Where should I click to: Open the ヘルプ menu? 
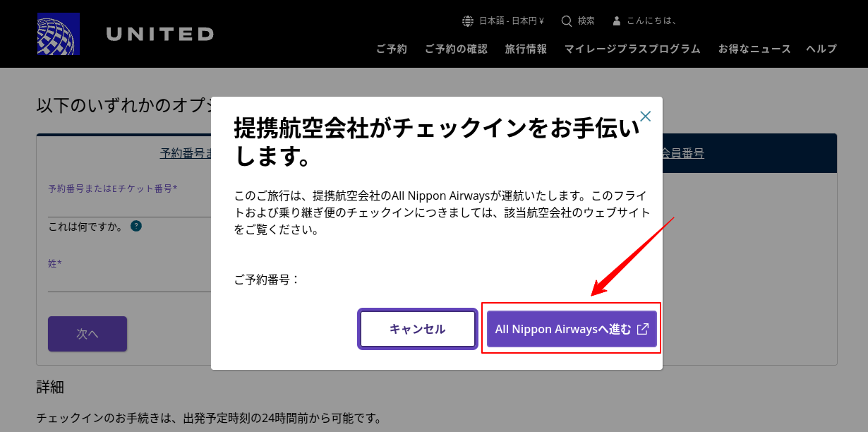(x=821, y=49)
